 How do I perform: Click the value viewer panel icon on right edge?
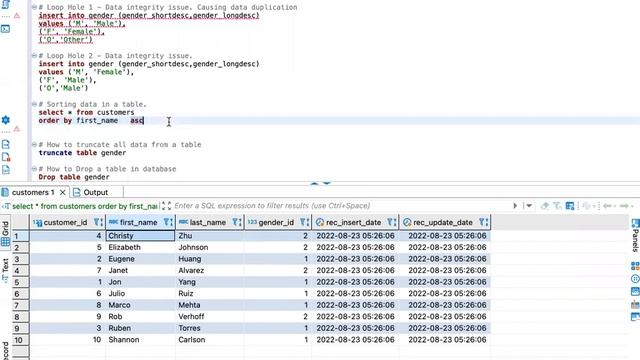[635, 291]
